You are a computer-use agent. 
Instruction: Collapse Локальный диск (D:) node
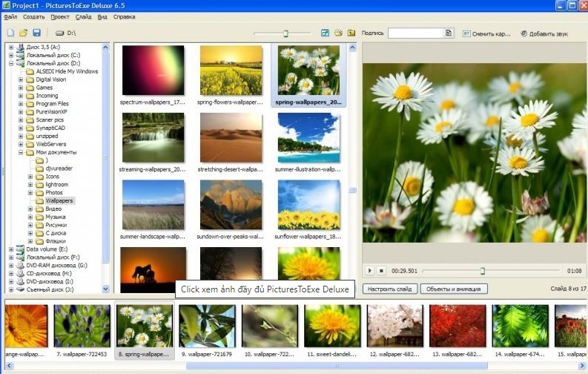pos(11,63)
